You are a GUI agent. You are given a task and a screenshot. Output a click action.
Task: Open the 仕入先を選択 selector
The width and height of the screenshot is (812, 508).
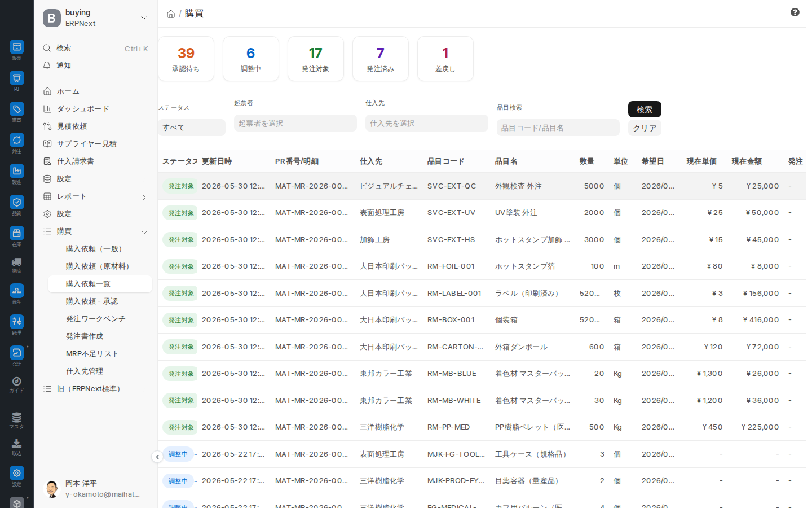[x=427, y=123]
